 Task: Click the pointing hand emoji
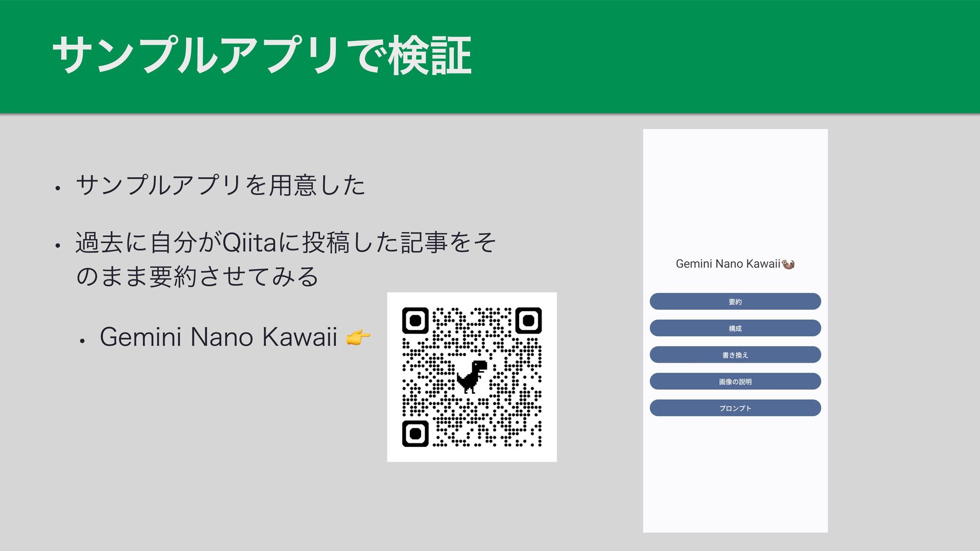click(x=358, y=337)
